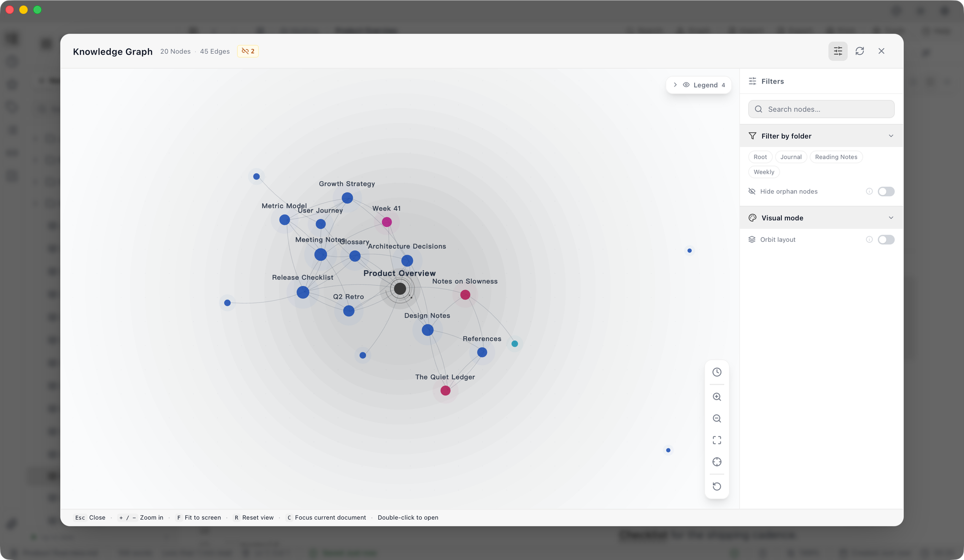This screenshot has height=560, width=964.
Task: Click the 20 Nodes count text
Action: 175,52
